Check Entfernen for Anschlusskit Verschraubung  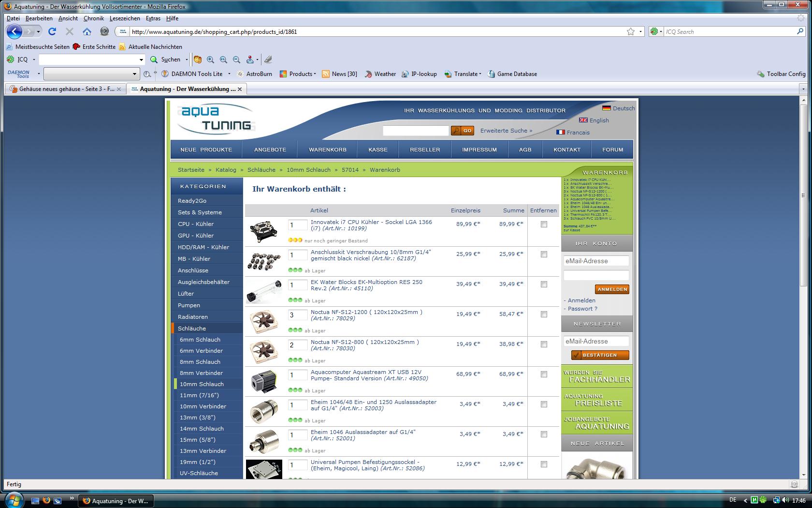click(544, 254)
